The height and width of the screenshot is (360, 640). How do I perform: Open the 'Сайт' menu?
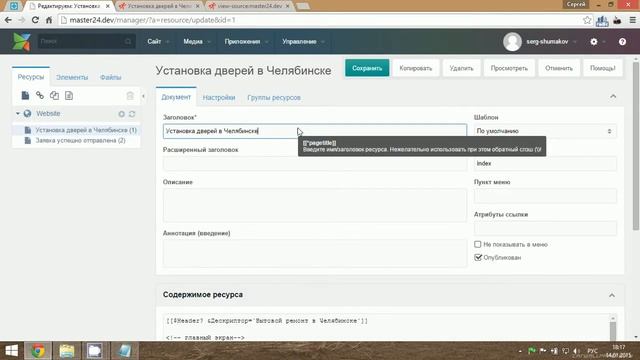click(158, 42)
